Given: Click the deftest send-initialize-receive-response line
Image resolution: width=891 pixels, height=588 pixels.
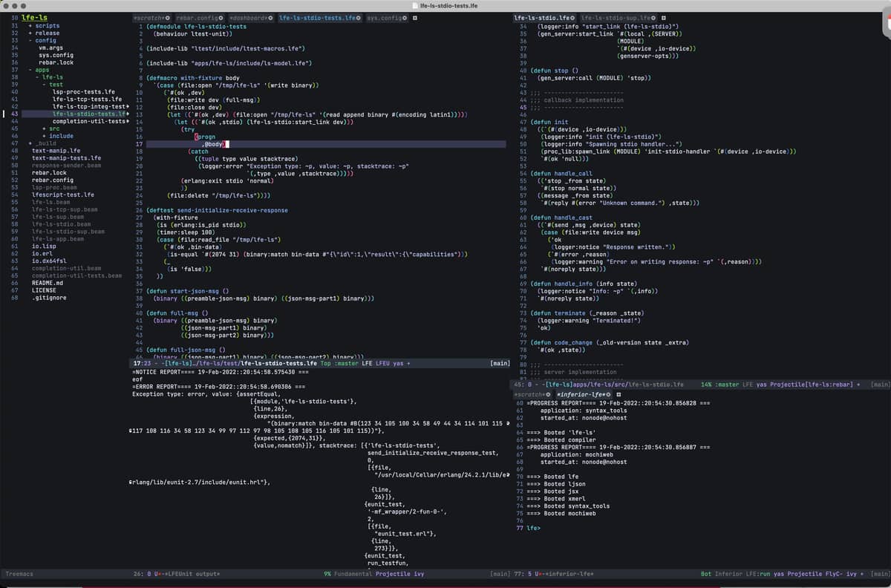Looking at the screenshot, I should (x=218, y=210).
